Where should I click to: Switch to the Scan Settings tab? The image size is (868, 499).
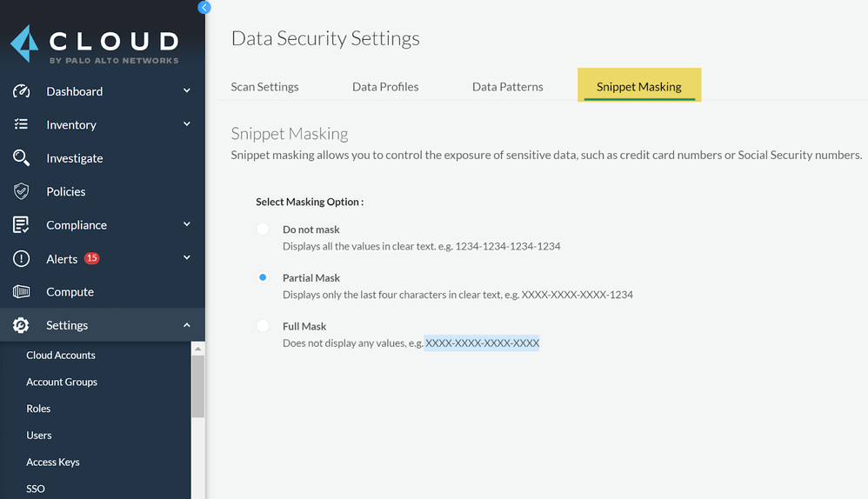pyautogui.click(x=264, y=87)
